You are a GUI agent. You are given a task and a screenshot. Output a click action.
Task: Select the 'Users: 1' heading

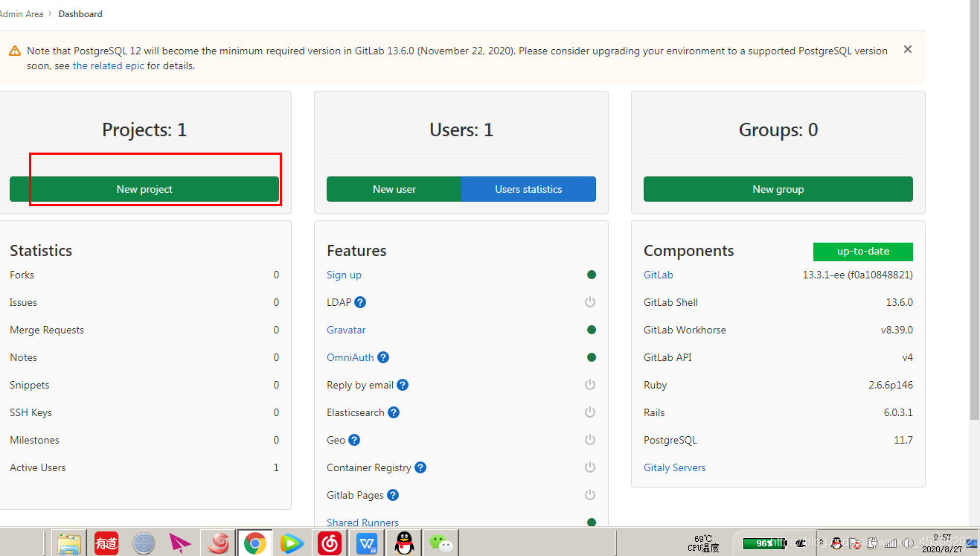(x=461, y=130)
